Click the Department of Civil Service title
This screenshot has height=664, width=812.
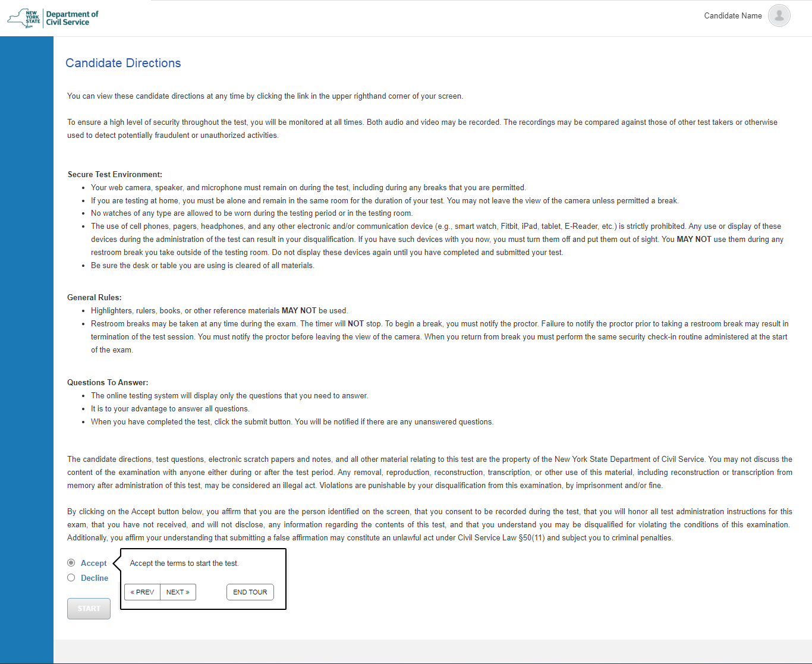point(72,18)
